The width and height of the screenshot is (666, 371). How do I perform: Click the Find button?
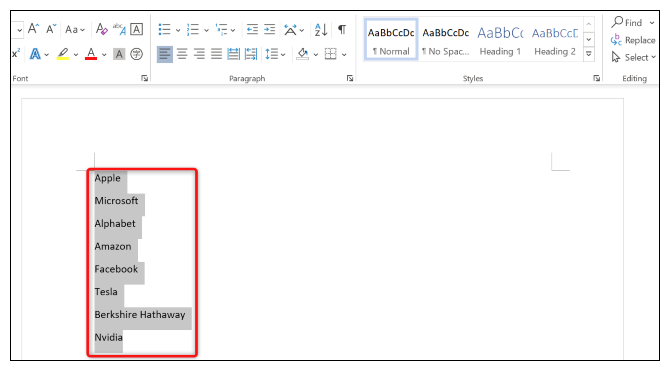627,23
